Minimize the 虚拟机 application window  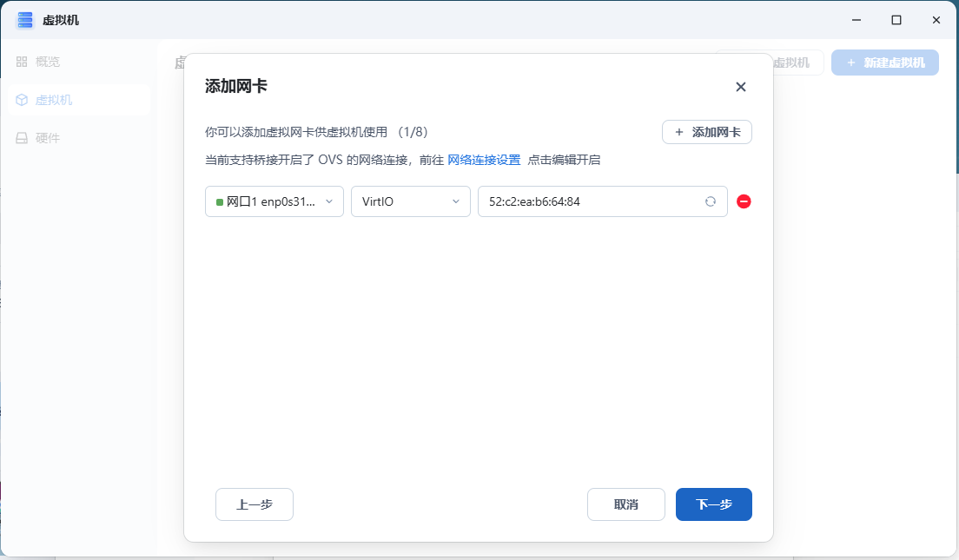pyautogui.click(x=856, y=19)
